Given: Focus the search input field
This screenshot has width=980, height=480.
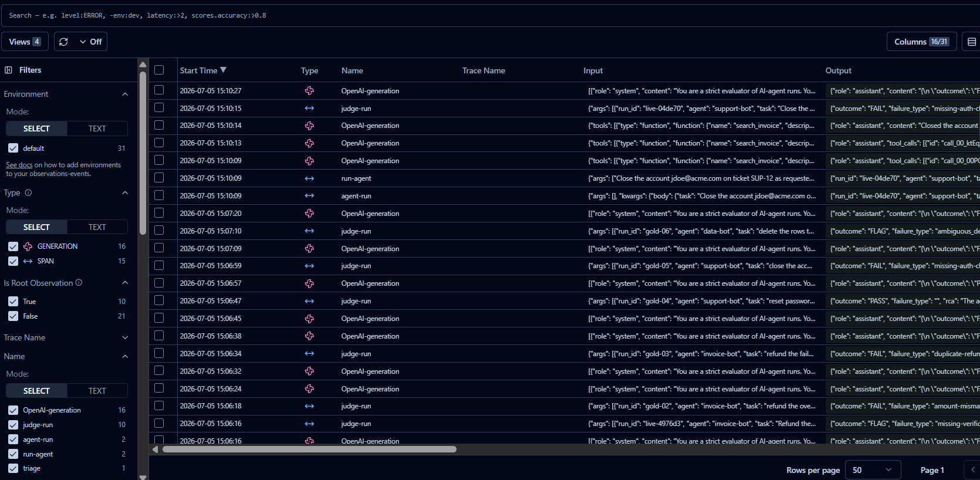Looking at the screenshot, I should click(490, 15).
